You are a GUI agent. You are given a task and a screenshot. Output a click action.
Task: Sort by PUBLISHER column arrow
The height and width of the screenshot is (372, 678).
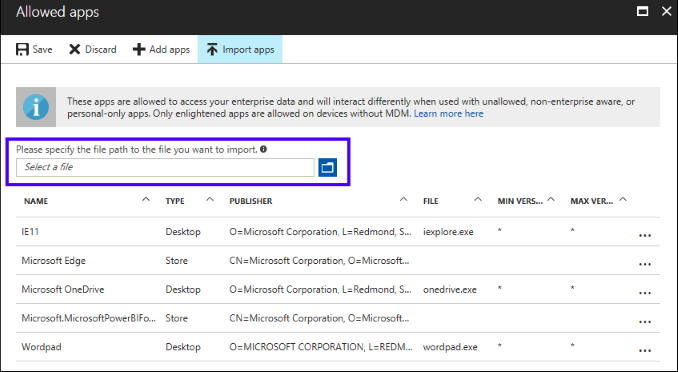(403, 199)
